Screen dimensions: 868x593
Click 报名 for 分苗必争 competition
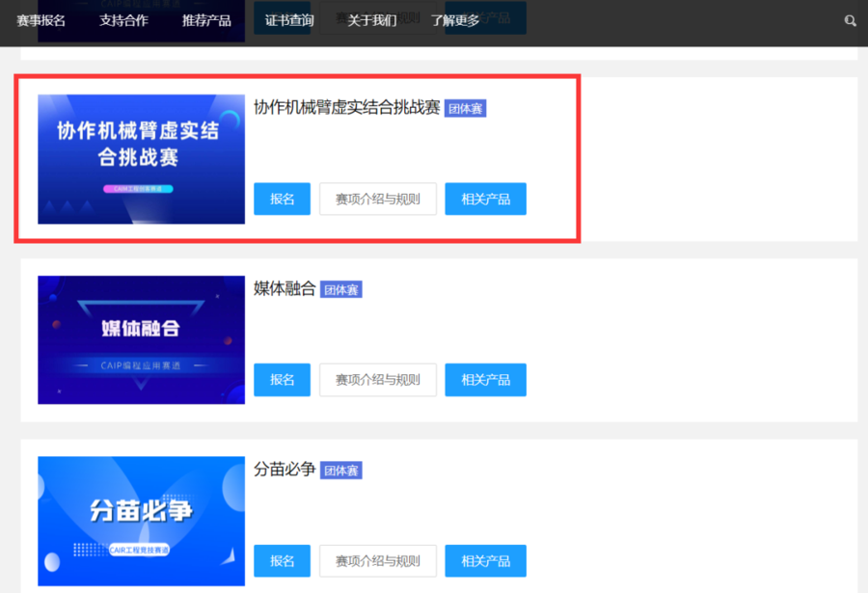[282, 561]
